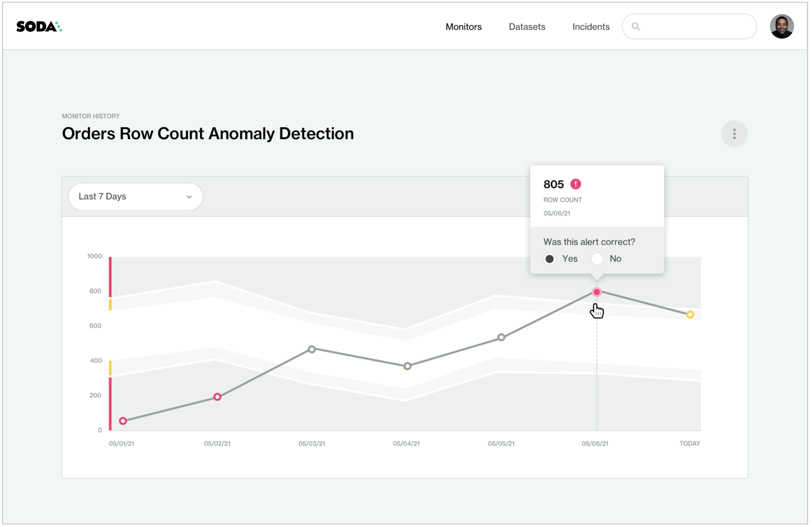Image resolution: width=812 pixels, height=527 pixels.
Task: Open the Incidents page
Action: pyautogui.click(x=591, y=27)
